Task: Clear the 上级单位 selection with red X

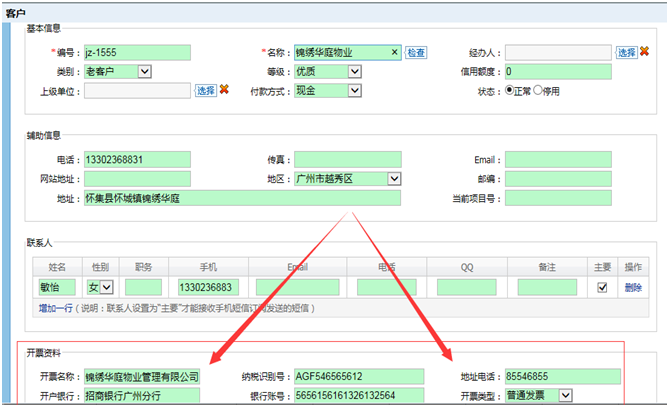Action: [x=224, y=90]
